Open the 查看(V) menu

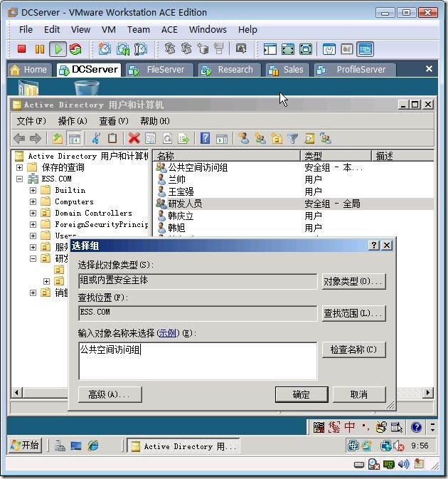[114, 121]
